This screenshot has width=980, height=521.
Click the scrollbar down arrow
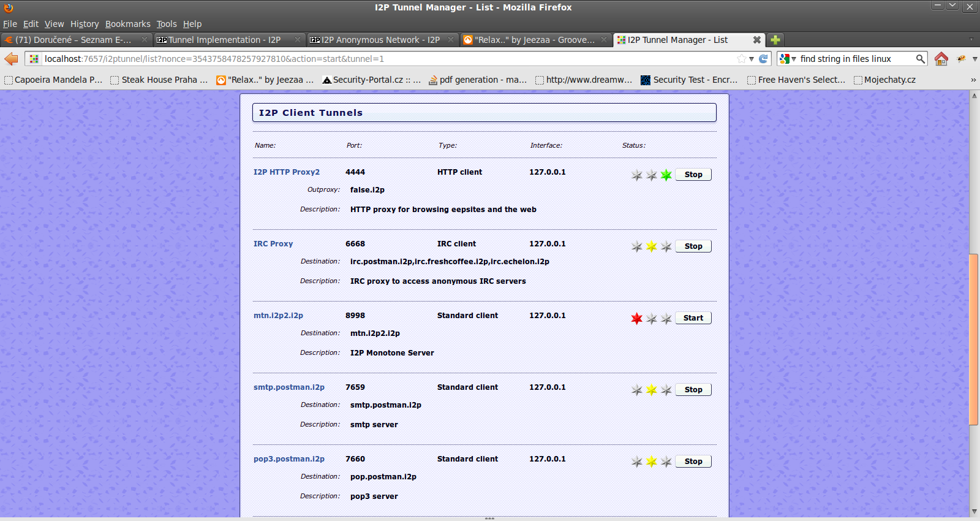[974, 511]
